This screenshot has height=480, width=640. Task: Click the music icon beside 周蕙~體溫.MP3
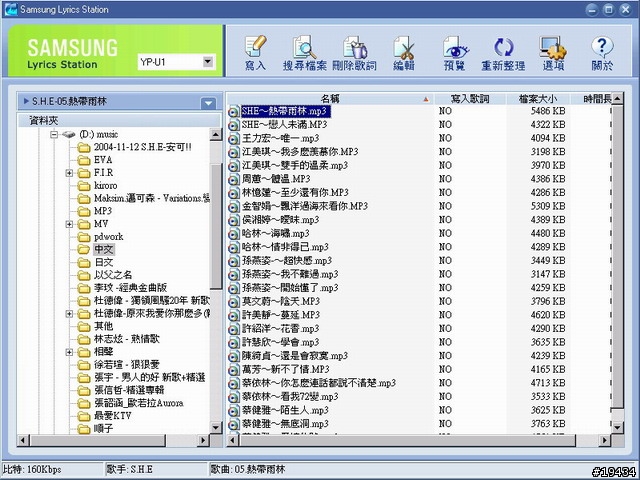[x=233, y=180]
